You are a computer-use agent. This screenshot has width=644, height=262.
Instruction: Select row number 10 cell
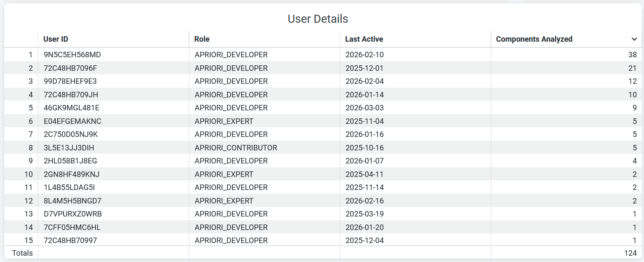[28, 174]
